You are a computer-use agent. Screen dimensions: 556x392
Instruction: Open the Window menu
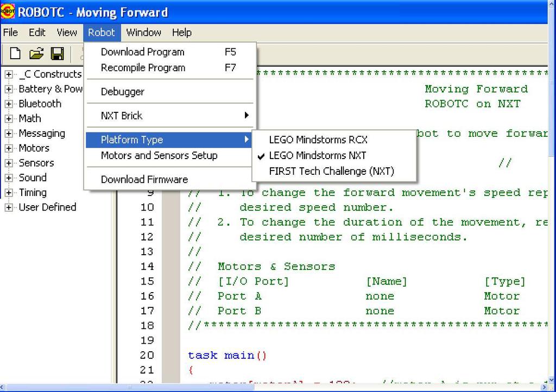coord(143,33)
